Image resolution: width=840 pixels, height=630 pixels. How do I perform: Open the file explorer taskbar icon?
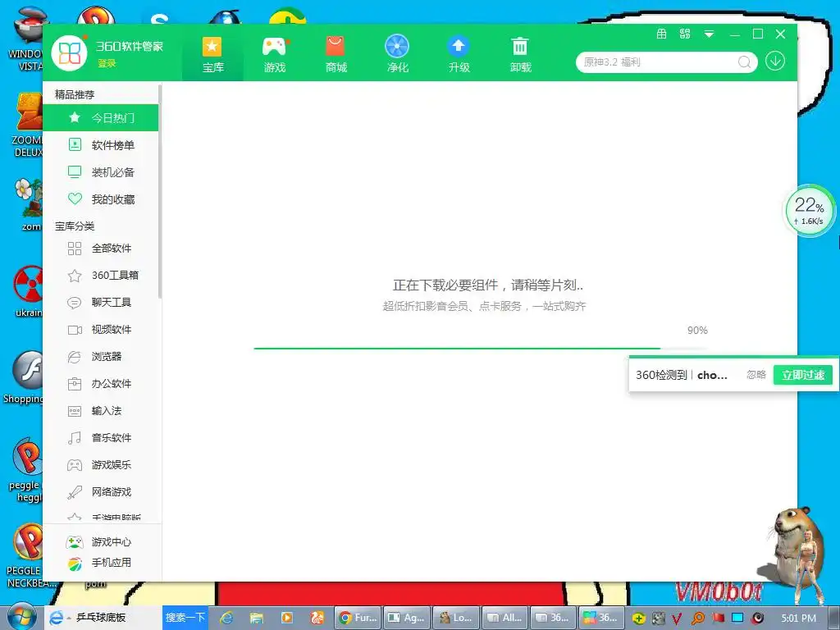(257, 617)
